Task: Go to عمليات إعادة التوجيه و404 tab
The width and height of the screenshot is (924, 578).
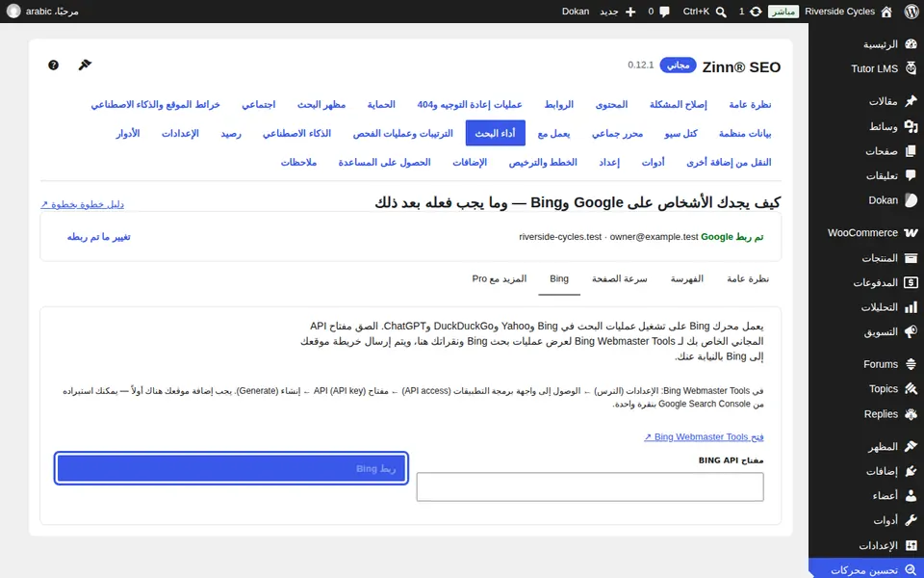Action: [x=470, y=104]
